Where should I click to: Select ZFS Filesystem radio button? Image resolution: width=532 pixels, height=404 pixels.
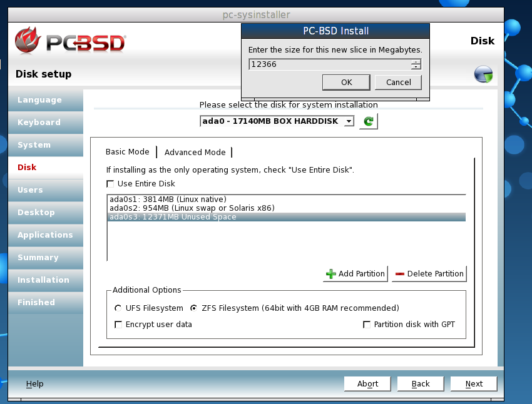194,308
